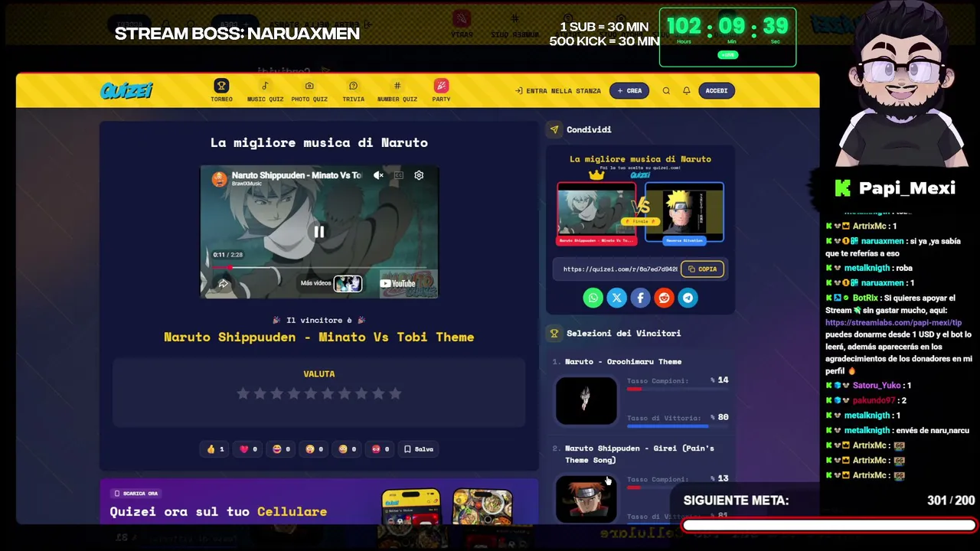Click Entra nella stanza link

click(x=558, y=91)
